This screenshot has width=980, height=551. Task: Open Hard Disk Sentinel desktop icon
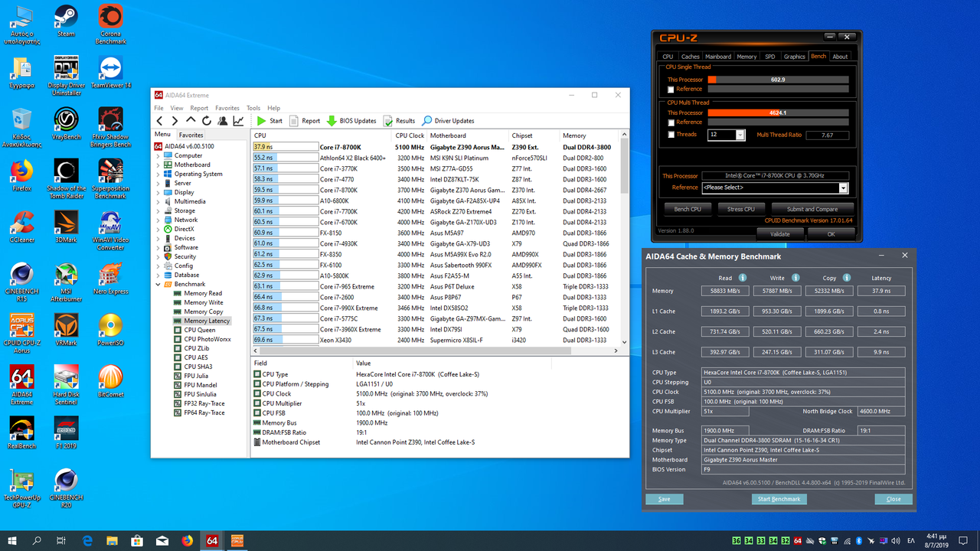pyautogui.click(x=66, y=384)
